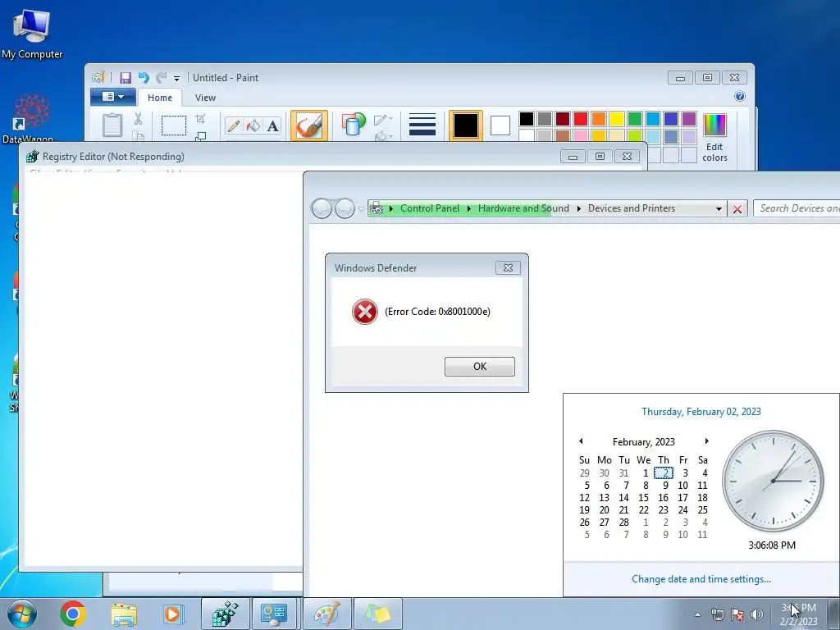Select the Pencil tool in Paint
Image resolution: width=840 pixels, height=630 pixels.
pos(234,126)
